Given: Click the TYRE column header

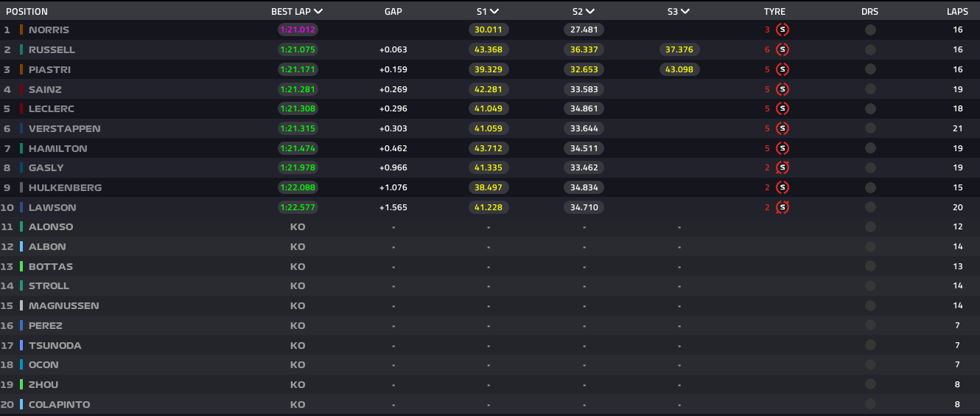Looking at the screenshot, I should tap(775, 12).
